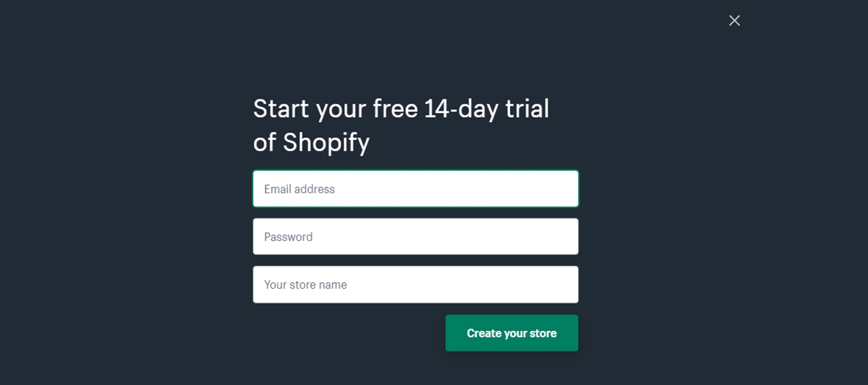Focus the Password field
Screen dimensions: 868x385
click(x=415, y=237)
